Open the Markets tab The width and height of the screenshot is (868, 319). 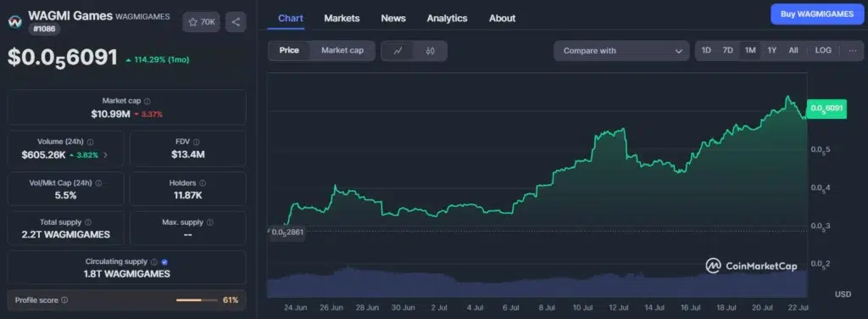(342, 19)
